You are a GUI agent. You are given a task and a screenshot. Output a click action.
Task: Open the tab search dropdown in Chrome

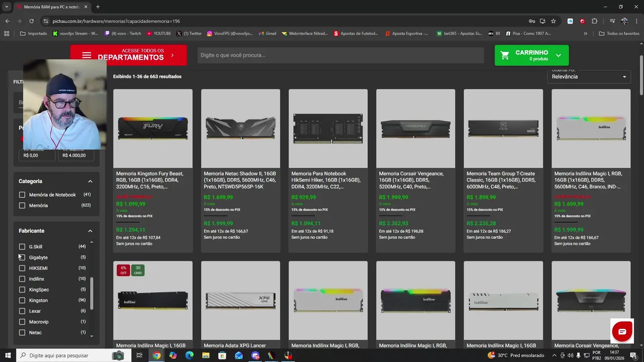pyautogui.click(x=7, y=7)
